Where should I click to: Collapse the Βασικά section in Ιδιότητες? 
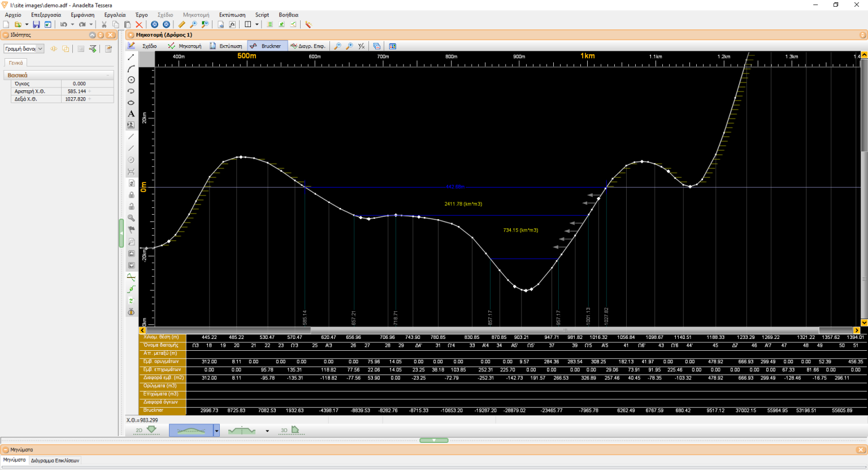[108, 75]
